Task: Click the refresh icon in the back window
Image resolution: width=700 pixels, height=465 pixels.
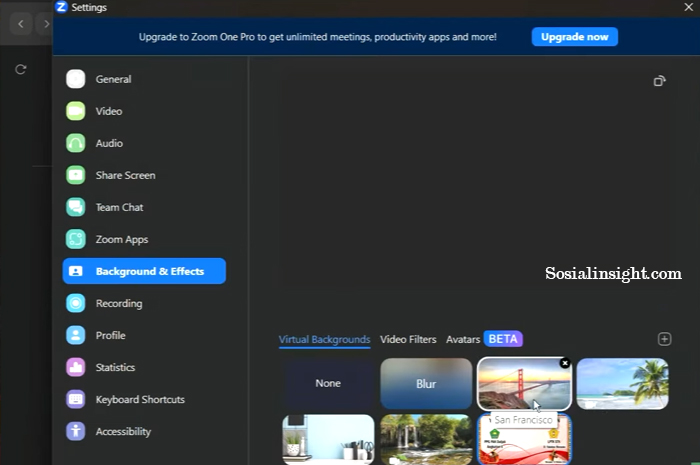Action: tap(21, 69)
